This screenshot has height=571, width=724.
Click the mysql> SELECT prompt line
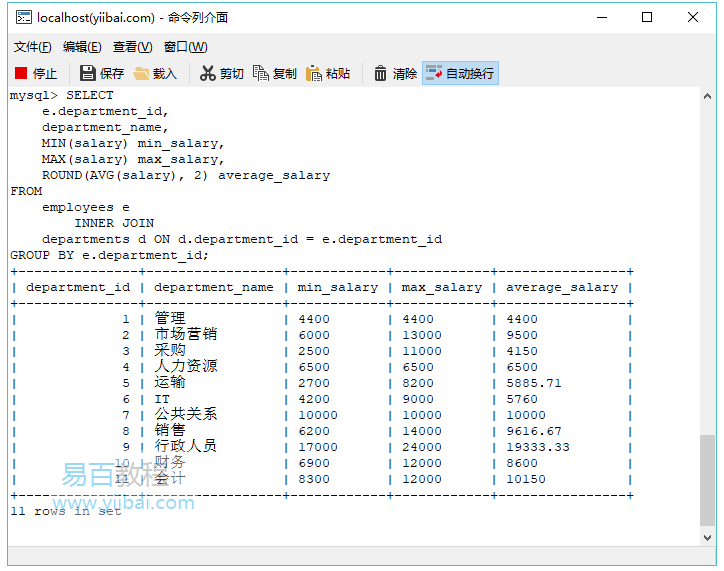[x=62, y=95]
